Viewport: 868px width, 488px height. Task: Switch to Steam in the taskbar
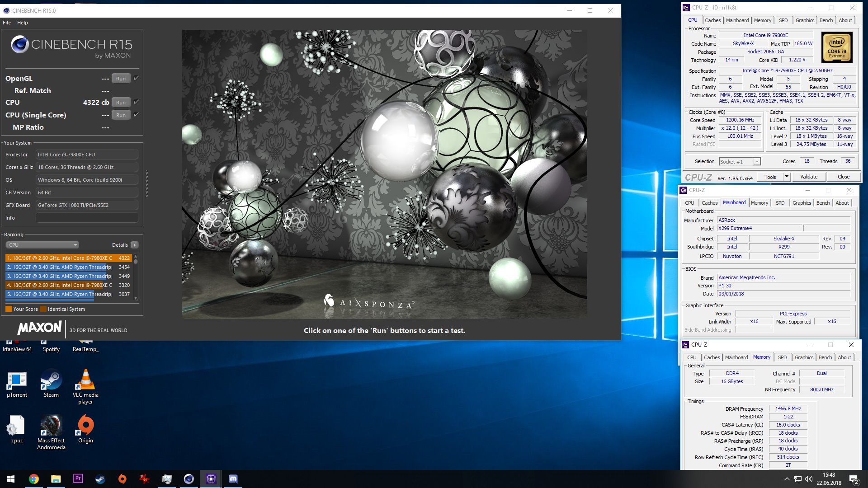coord(100,479)
